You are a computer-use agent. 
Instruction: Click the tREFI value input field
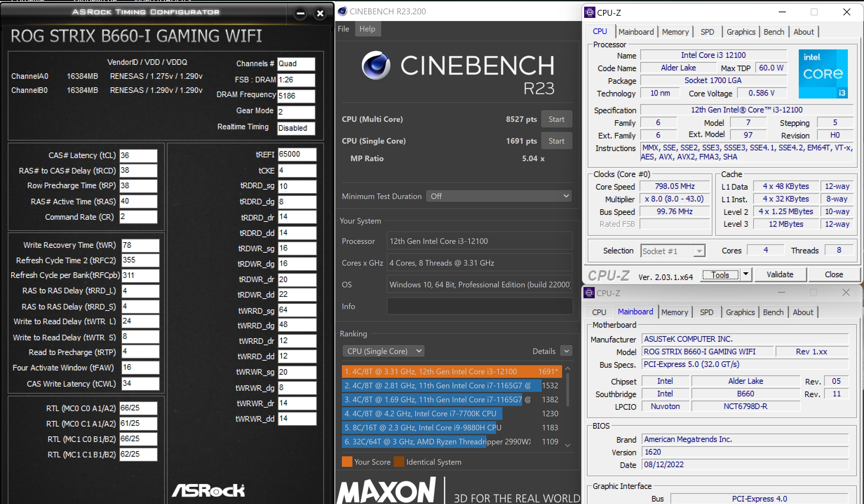(297, 154)
